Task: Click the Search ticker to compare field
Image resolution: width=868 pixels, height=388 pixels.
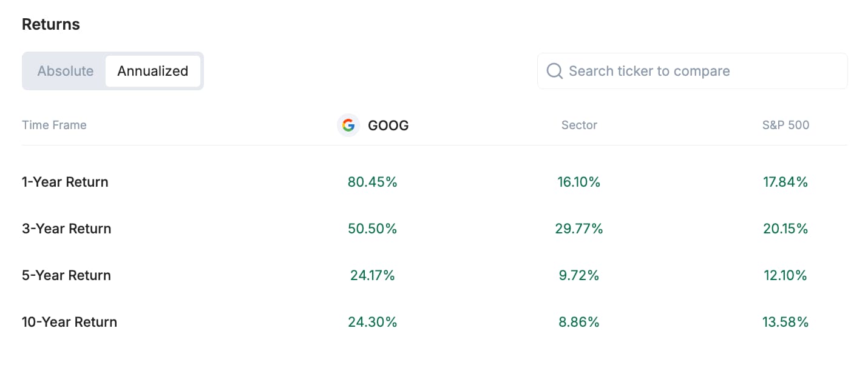Action: coord(698,71)
